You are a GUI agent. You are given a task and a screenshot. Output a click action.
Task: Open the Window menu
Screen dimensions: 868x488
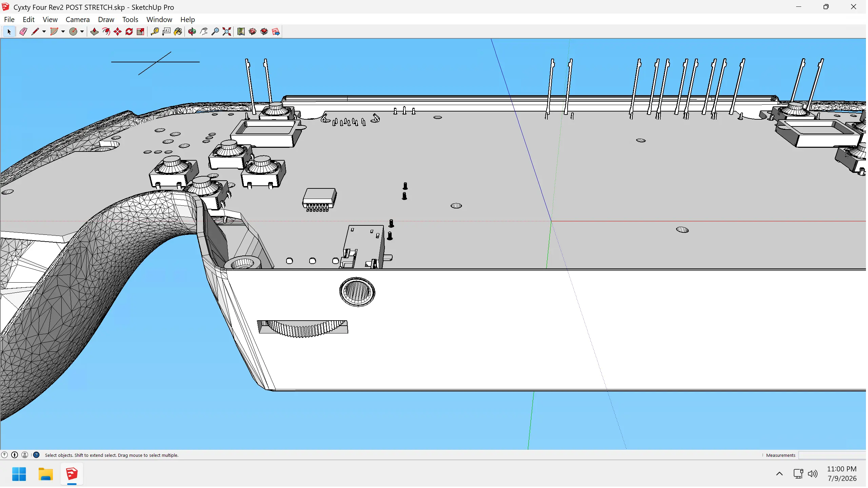click(159, 19)
